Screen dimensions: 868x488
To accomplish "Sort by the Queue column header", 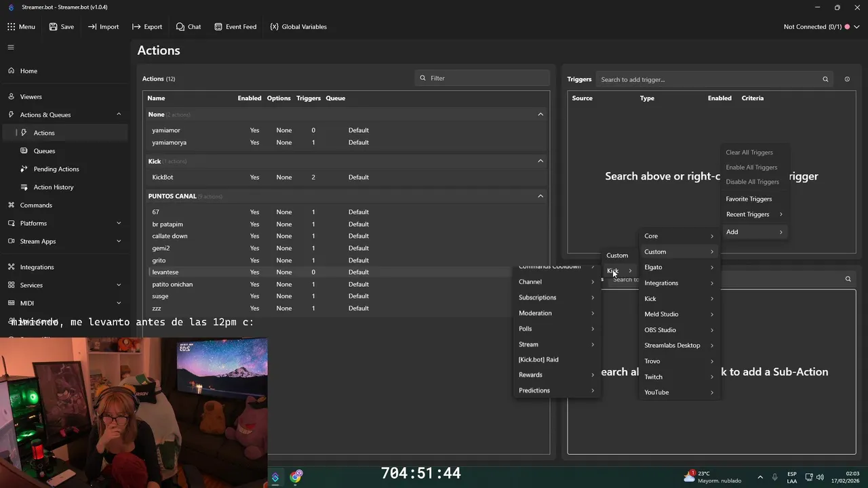I will (x=336, y=98).
